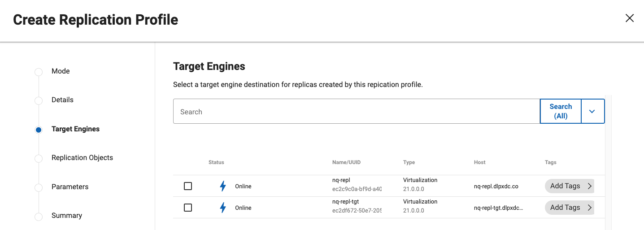Click Add Tags for nq-repl row
The height and width of the screenshot is (230, 644).
pyautogui.click(x=565, y=186)
